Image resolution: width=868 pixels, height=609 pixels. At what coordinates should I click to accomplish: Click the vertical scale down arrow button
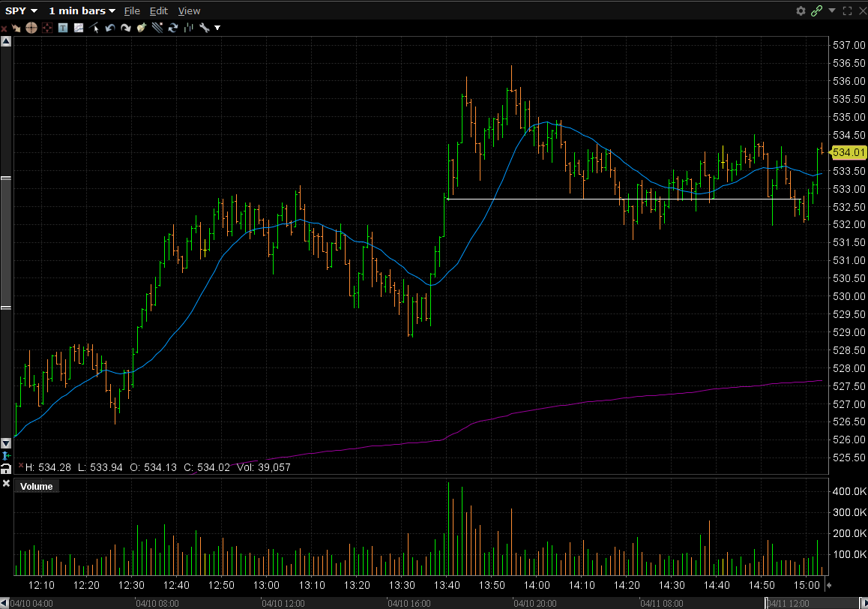coord(6,443)
